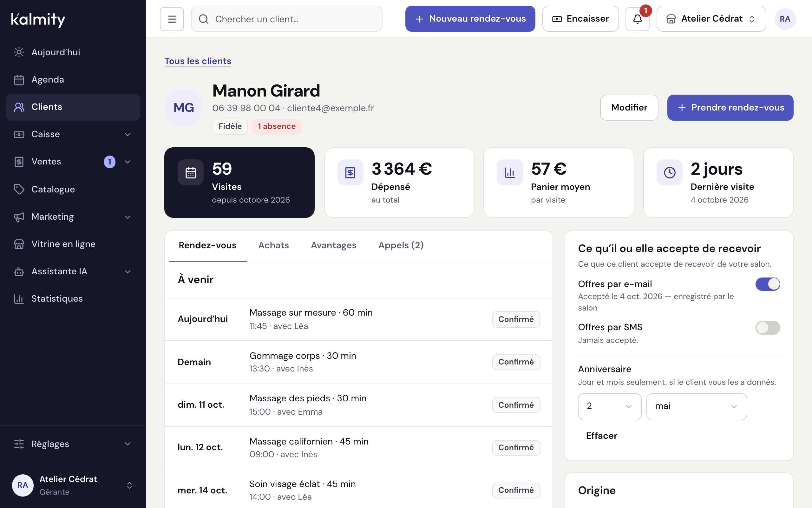Click the chart icon on Panier moyen card
Image resolution: width=812 pixels, height=508 pixels.
(510, 172)
